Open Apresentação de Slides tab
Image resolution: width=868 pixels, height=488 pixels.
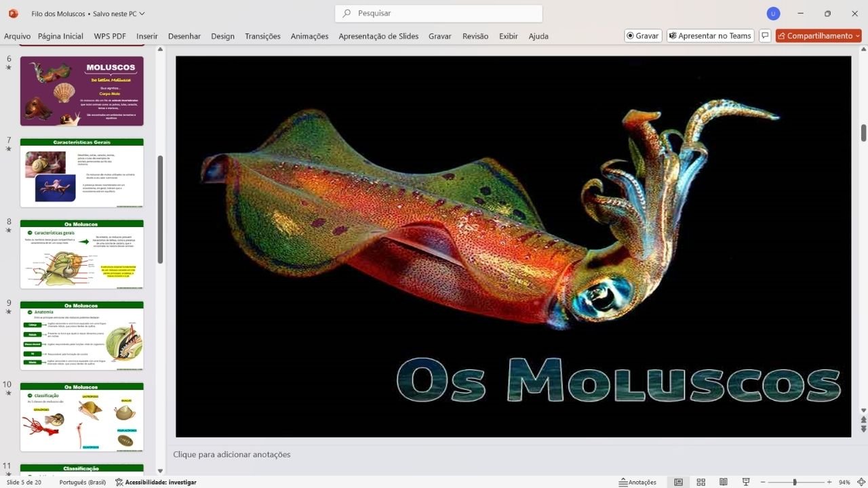(378, 36)
